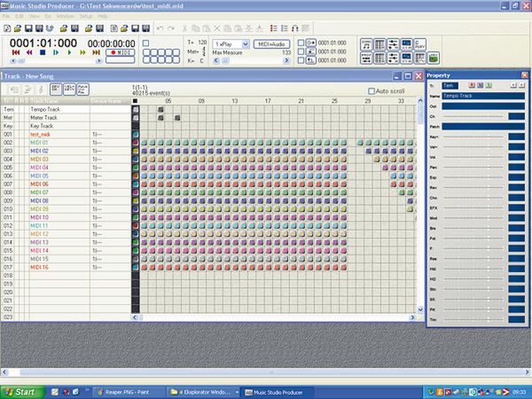The width and height of the screenshot is (532, 399).
Task: Open the top-row track grid window icon
Action: [x=379, y=44]
